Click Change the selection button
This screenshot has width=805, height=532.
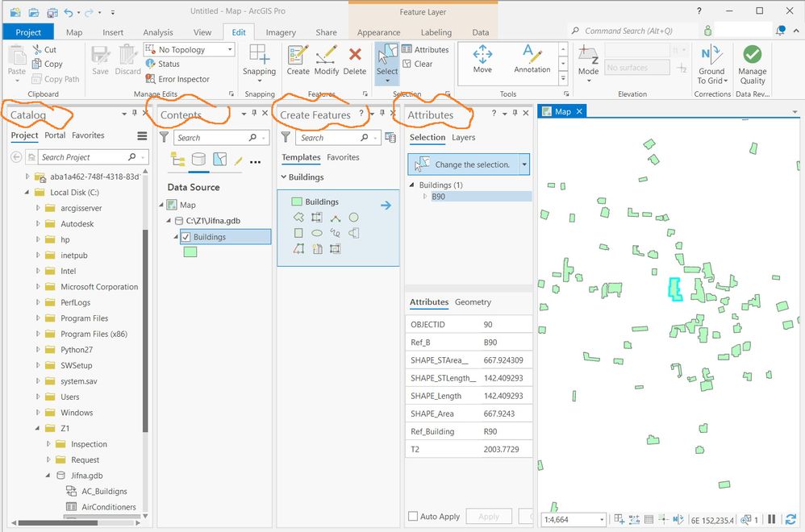pyautogui.click(x=464, y=164)
